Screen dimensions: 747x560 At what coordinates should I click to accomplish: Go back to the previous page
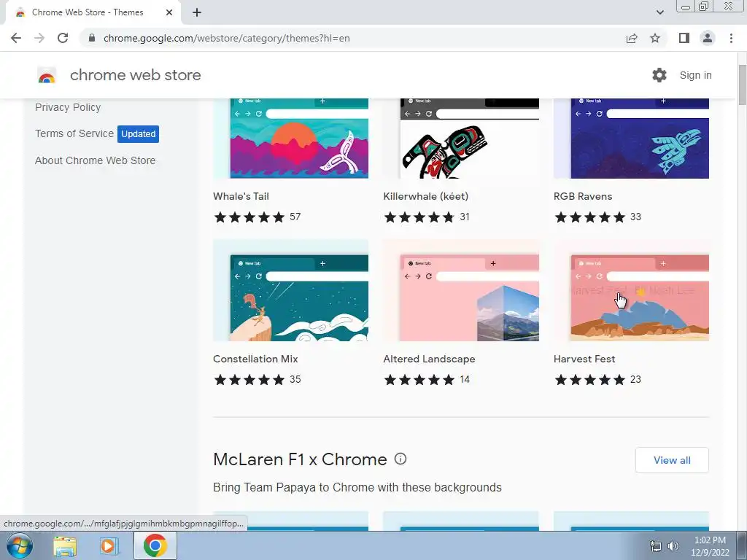click(16, 38)
